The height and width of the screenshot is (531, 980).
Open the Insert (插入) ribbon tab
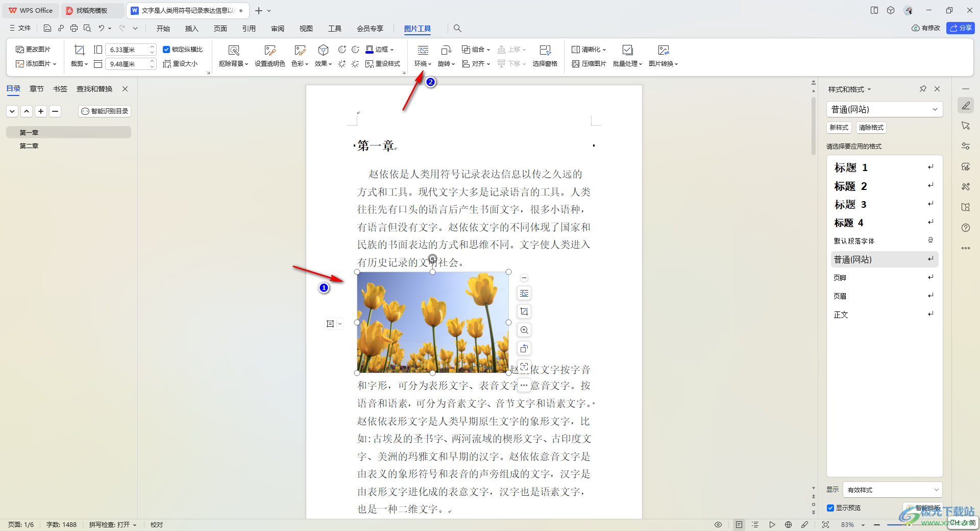point(191,29)
